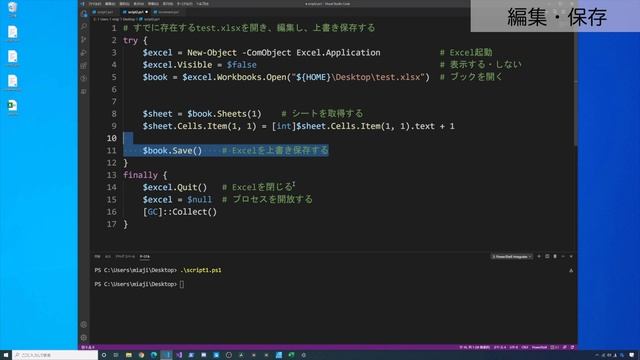Open the ファイル (File) menu
Image resolution: width=640 pixels, height=360 pixels.
[95, 3]
